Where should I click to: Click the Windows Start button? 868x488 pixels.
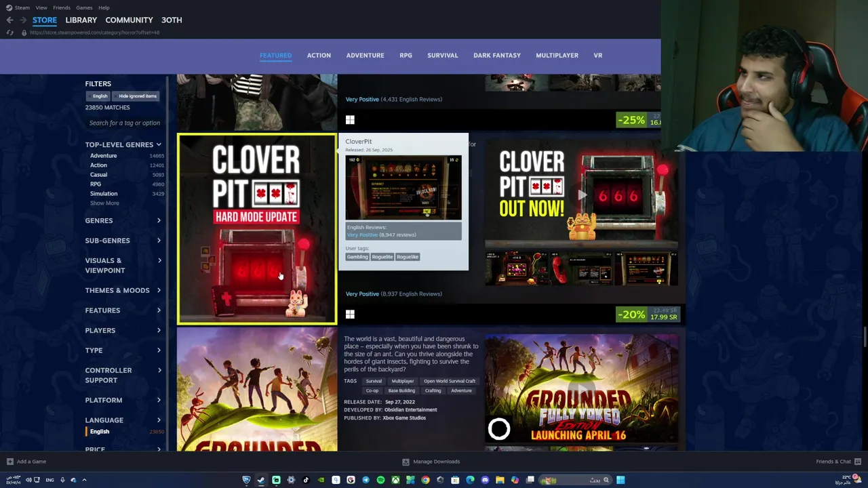click(620, 480)
